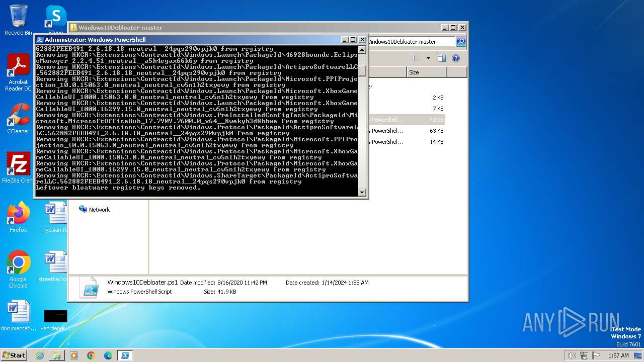Click the Size column header
Screen dimensions: 644x362
(427, 72)
